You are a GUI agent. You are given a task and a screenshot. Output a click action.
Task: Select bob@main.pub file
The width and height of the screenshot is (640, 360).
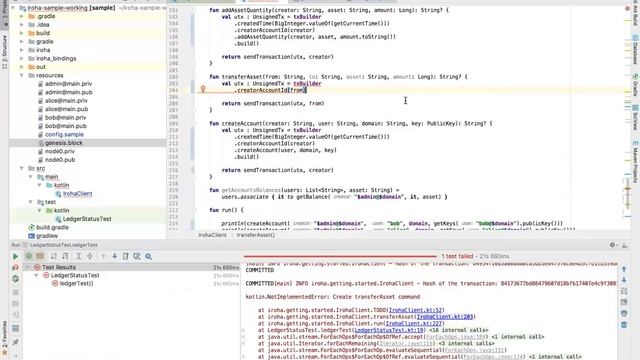pyautogui.click(x=65, y=126)
